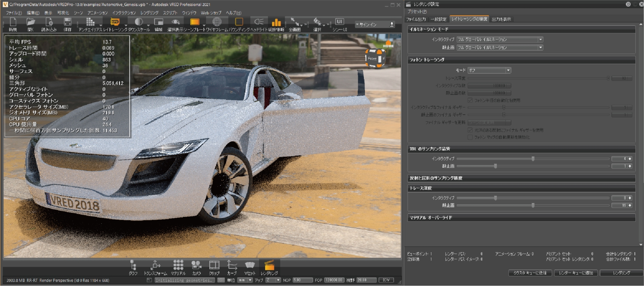Adjust トレース深度 静止画 slider
The image size is (644, 286).
(x=533, y=205)
